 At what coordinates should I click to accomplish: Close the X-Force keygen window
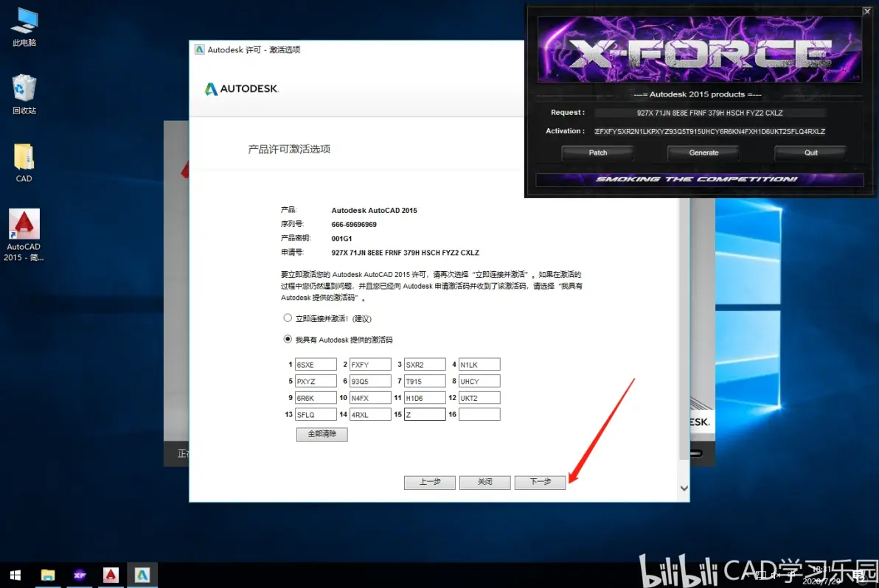click(866, 11)
